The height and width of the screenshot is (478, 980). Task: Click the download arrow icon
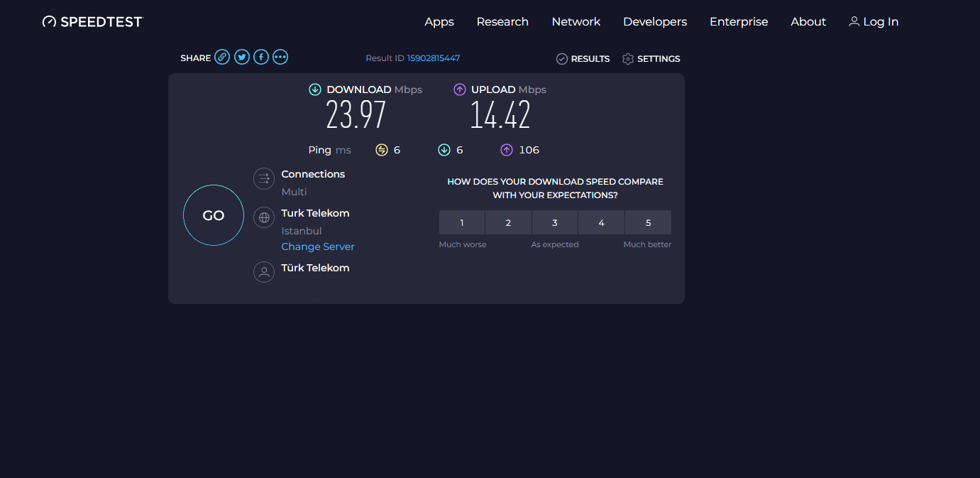coord(315,89)
